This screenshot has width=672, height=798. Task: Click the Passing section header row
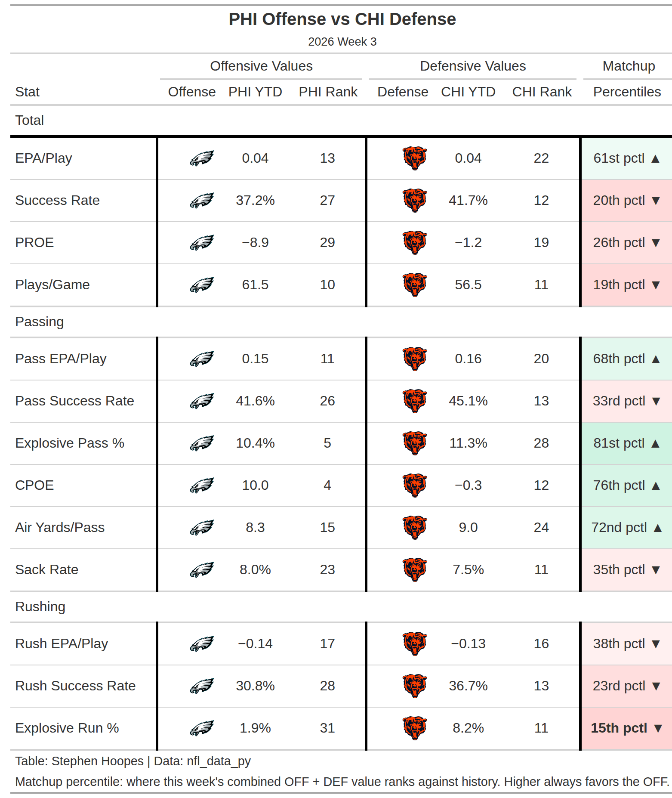tap(341, 322)
